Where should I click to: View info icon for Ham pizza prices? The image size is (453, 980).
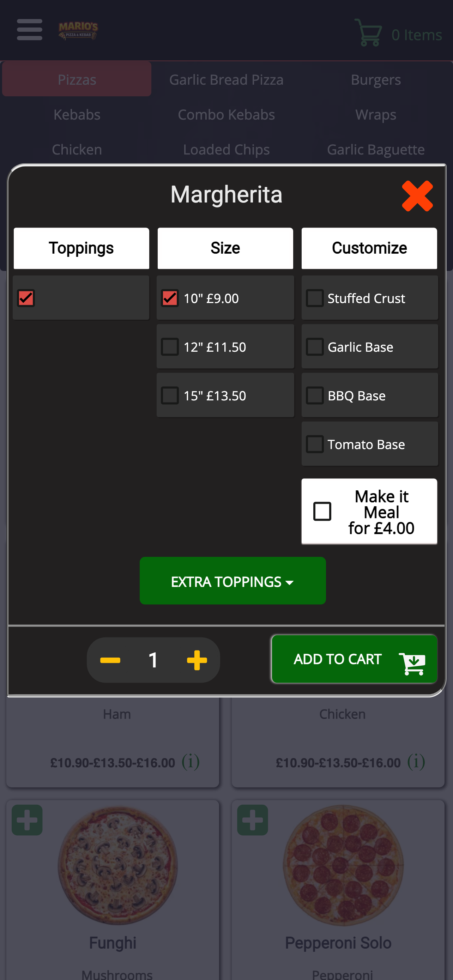191,762
